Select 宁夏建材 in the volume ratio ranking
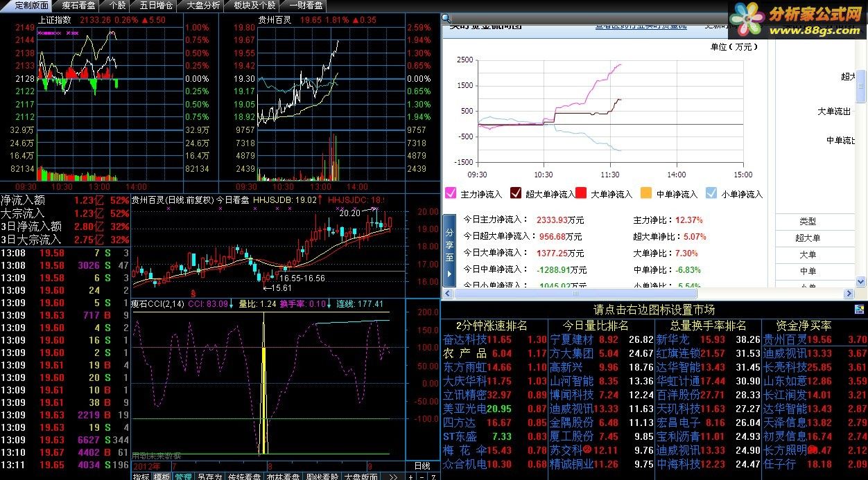The width and height of the screenshot is (868, 480). click(x=572, y=340)
